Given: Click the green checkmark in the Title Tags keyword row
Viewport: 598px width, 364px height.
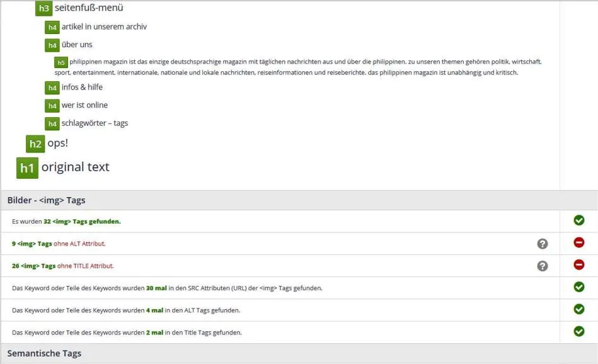Looking at the screenshot, I should [x=578, y=331].
